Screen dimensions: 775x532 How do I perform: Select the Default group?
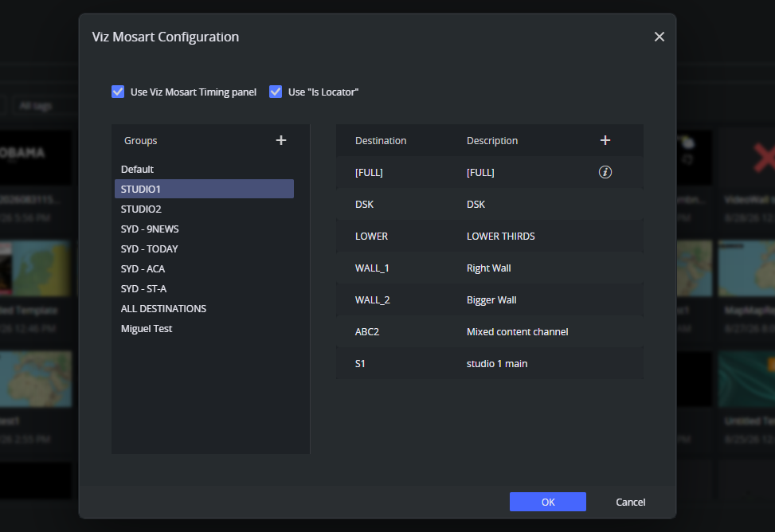pyautogui.click(x=204, y=169)
